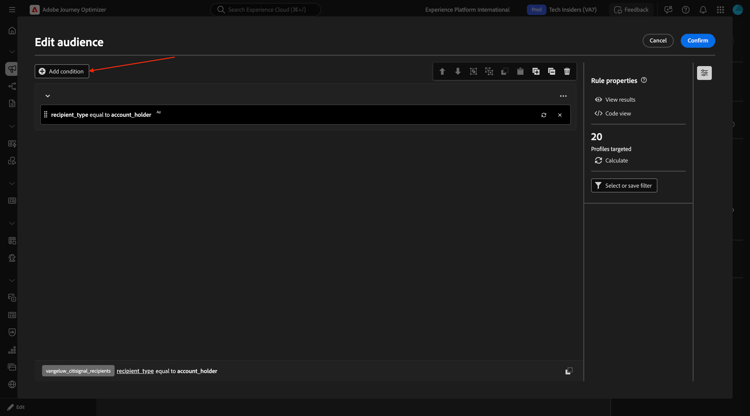
Task: Open the help question mark icon in header
Action: 685,10
